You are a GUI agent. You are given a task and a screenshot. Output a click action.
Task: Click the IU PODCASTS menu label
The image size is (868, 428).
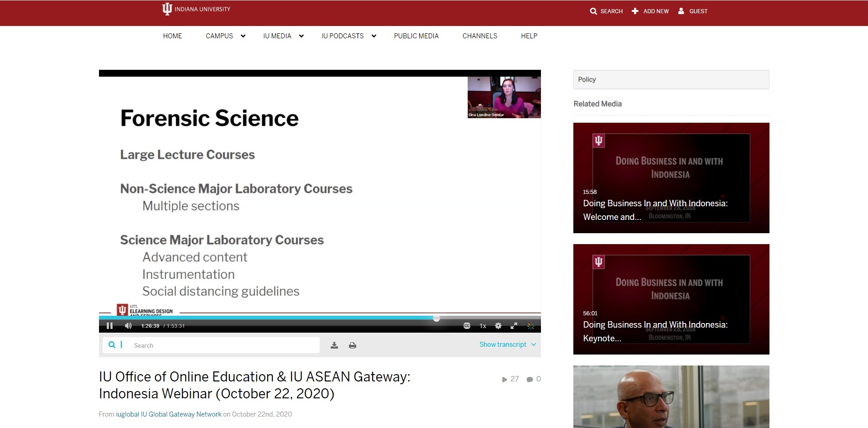coord(343,36)
